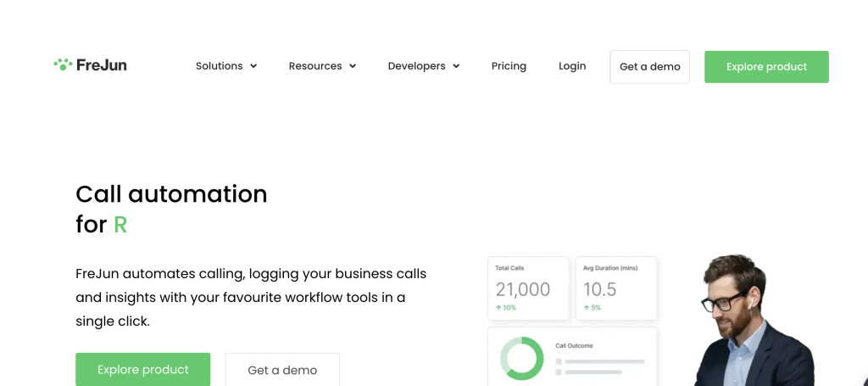The height and width of the screenshot is (386, 868).
Task: Expand the Developers dropdown chevron
Action: [456, 66]
